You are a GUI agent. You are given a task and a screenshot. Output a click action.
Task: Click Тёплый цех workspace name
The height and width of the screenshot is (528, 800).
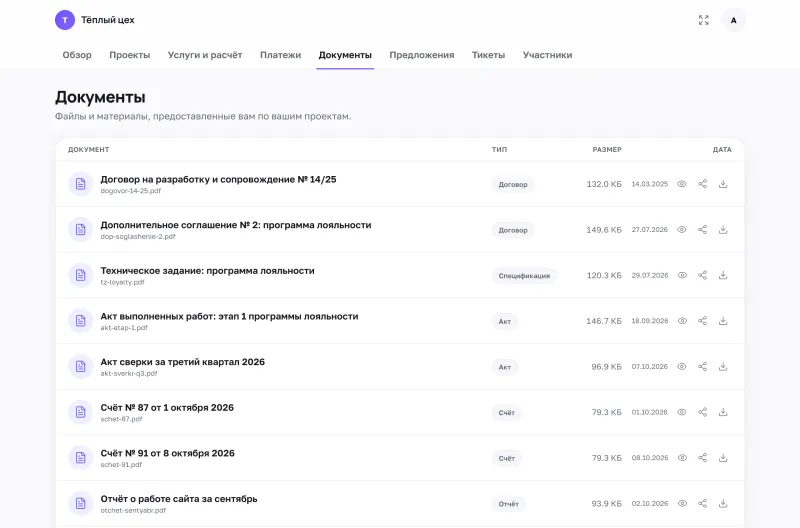click(108, 20)
